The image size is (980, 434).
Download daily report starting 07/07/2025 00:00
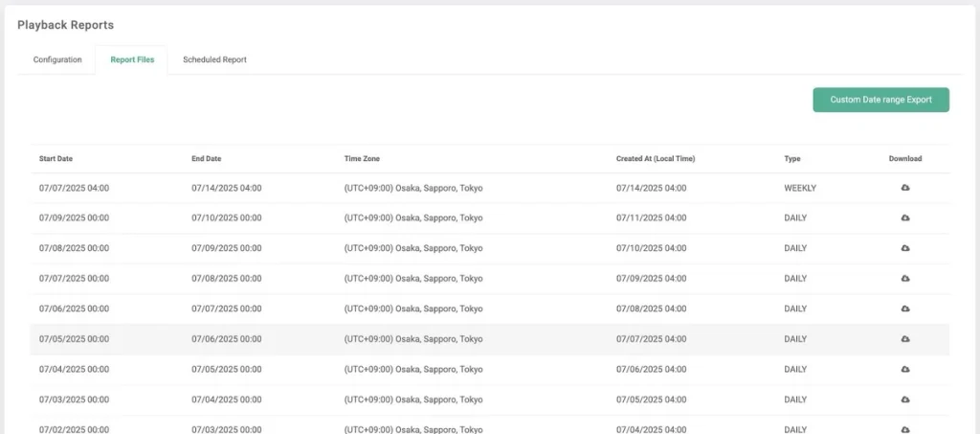[905, 279]
